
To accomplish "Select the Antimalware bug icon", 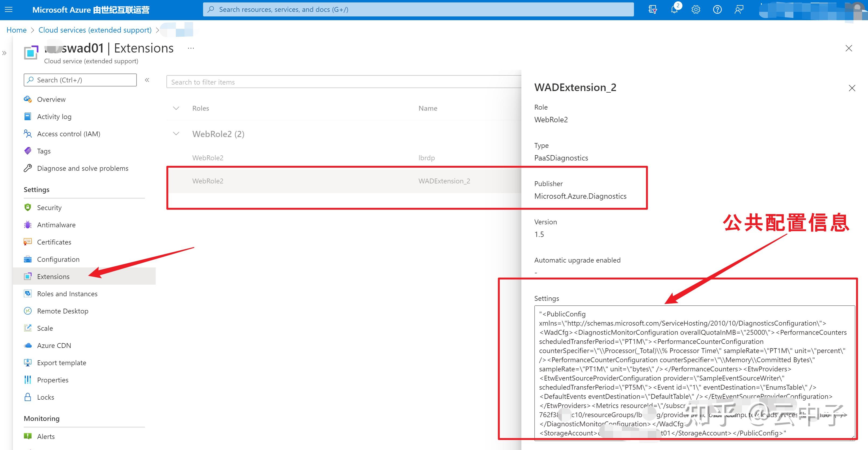I will (28, 225).
